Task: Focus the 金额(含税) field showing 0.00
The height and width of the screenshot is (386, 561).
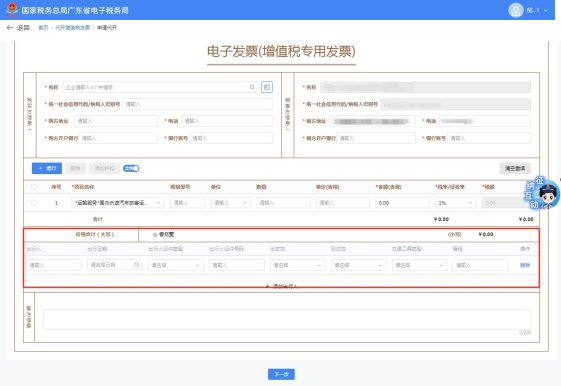Action: (x=403, y=202)
